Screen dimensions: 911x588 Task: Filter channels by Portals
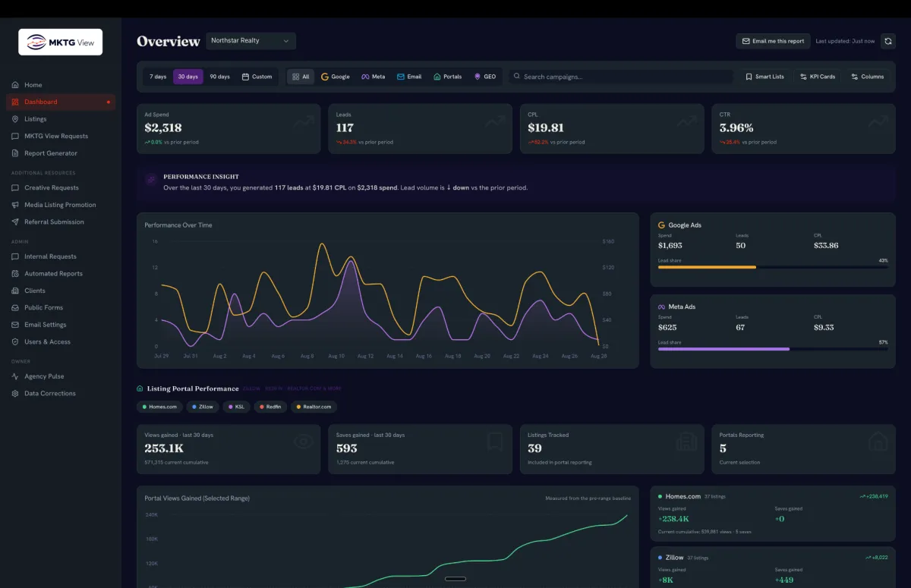click(x=447, y=77)
